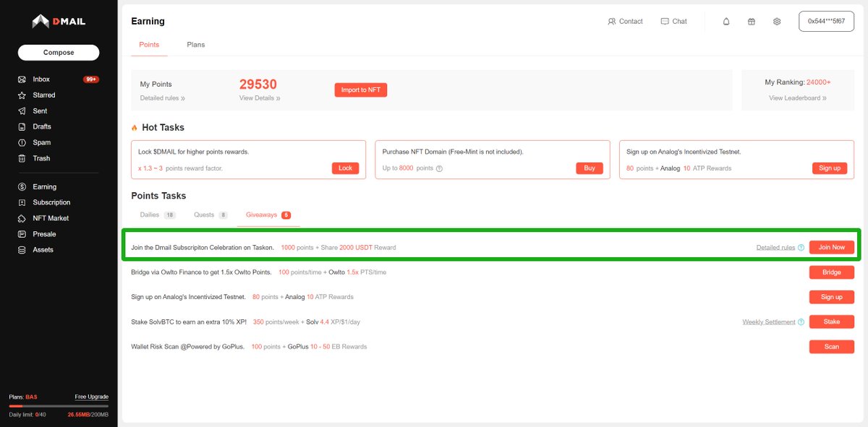This screenshot has width=868, height=427.
Task: Click help icon next to Weekly Settlement
Action: click(x=801, y=322)
